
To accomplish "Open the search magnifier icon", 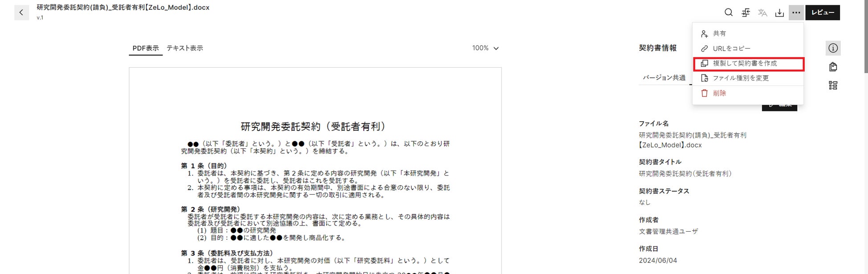I will [729, 12].
